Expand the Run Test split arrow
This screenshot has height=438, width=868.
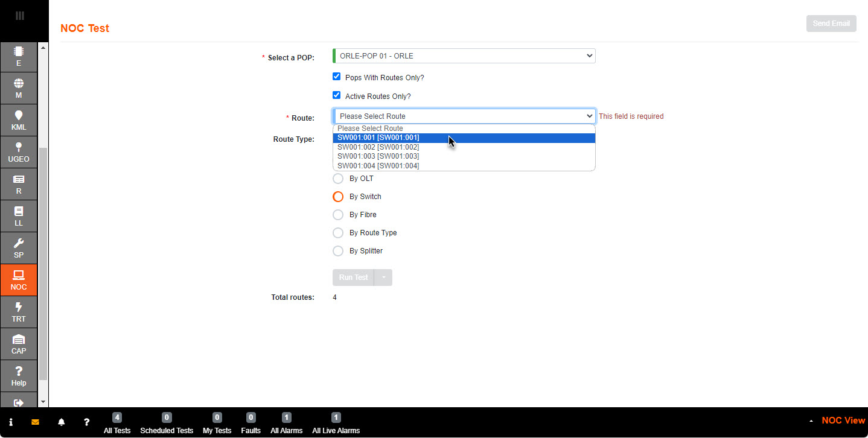tap(383, 278)
